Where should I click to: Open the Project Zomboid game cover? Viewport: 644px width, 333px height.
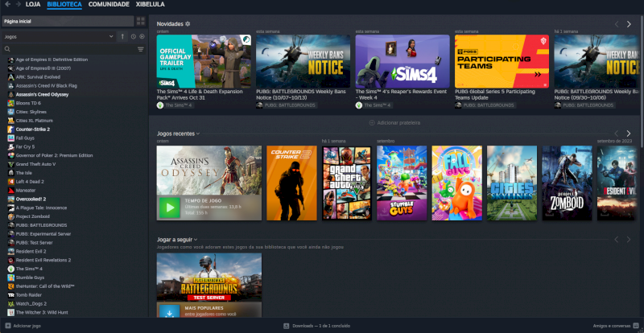pyautogui.click(x=567, y=183)
